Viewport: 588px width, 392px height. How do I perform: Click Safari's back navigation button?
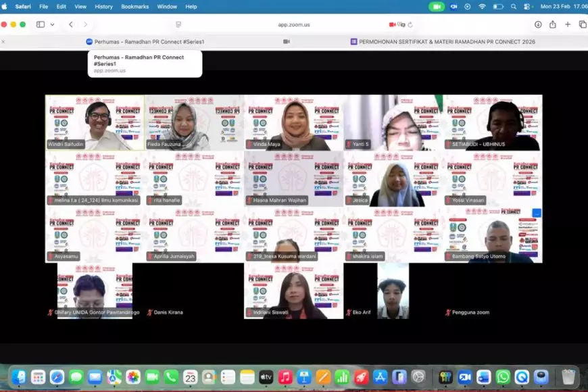pyautogui.click(x=70, y=24)
